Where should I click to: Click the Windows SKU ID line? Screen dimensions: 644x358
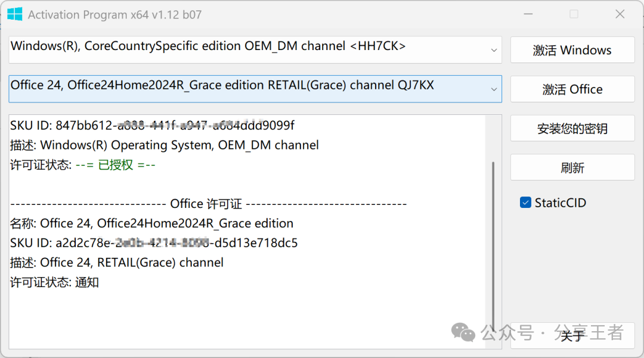pyautogui.click(x=152, y=125)
